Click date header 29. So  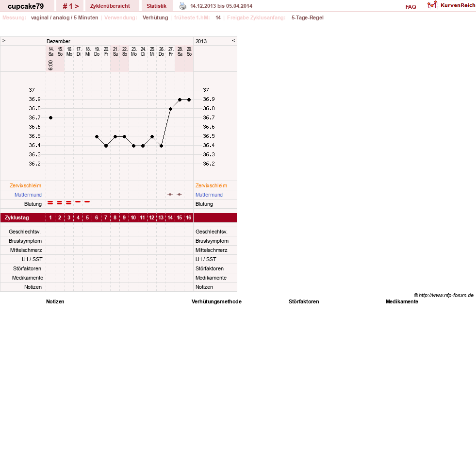pos(189,51)
